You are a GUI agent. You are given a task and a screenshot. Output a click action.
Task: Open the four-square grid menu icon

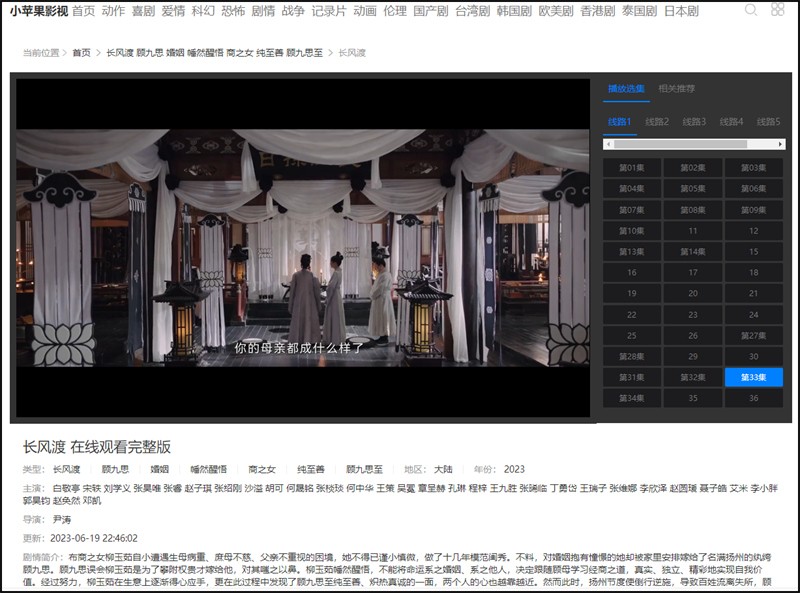pyautogui.click(x=778, y=11)
